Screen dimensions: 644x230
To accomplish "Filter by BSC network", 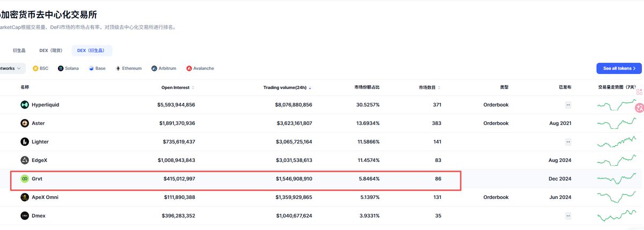I will click(x=41, y=69).
